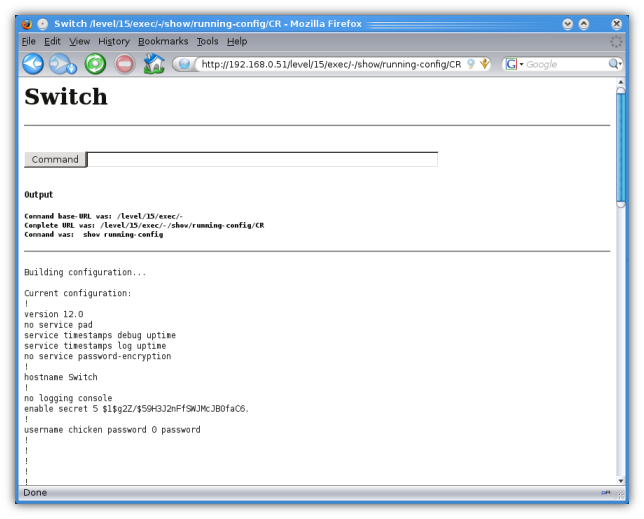Open the File menu
The width and height of the screenshot is (644, 519).
28,41
